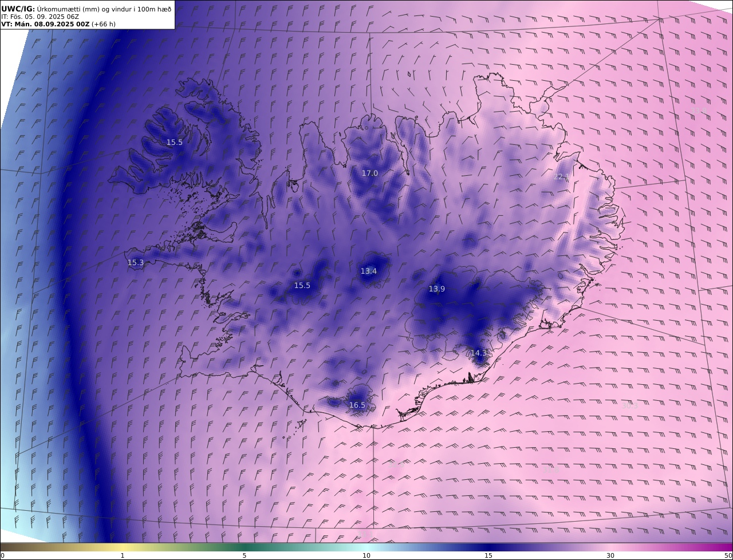Viewport: 733px width, 560px height.
Task: Click the initial time line 'IT: Fös. 05. 09. 2025 06Z'
Action: [x=40, y=17]
